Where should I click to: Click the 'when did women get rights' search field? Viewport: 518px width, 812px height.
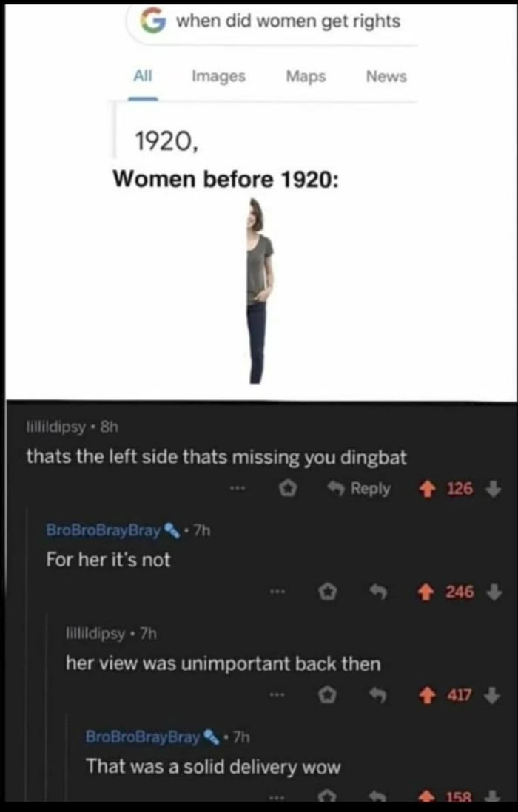coord(272,23)
